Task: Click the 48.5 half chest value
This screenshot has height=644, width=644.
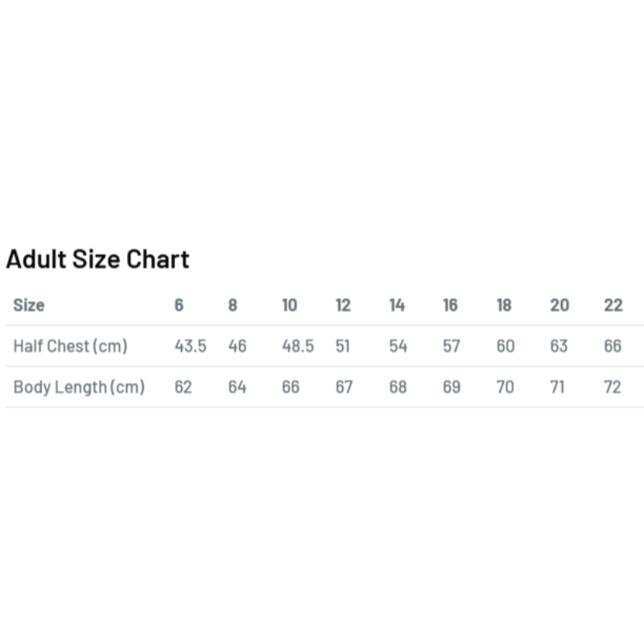Action: pyautogui.click(x=298, y=346)
